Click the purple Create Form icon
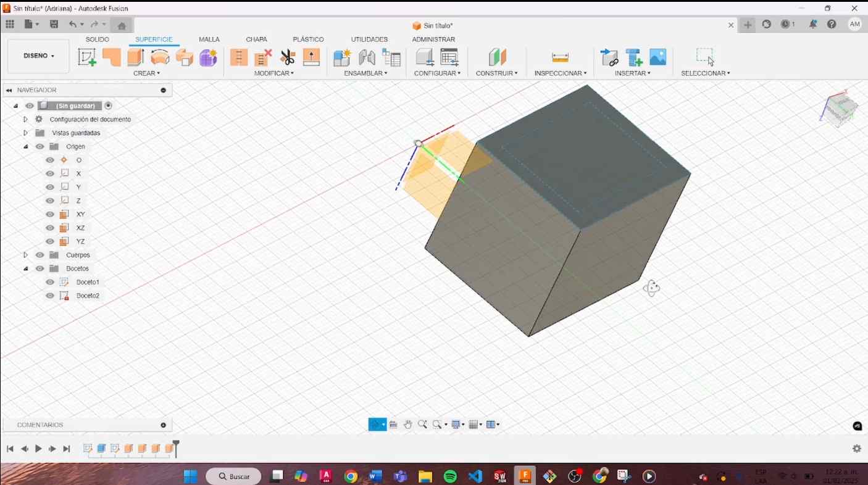Screen dimensions: 868x485 (x=208, y=57)
